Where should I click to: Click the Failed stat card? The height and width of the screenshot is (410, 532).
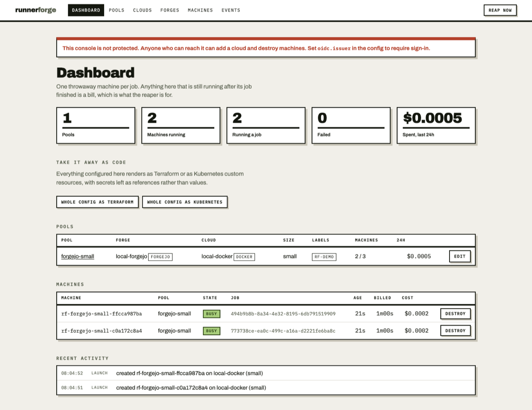351,125
